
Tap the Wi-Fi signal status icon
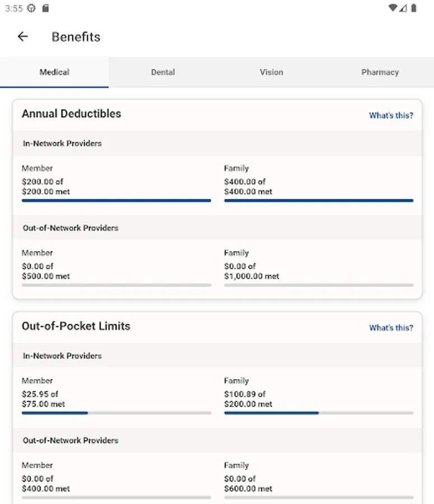(x=393, y=8)
